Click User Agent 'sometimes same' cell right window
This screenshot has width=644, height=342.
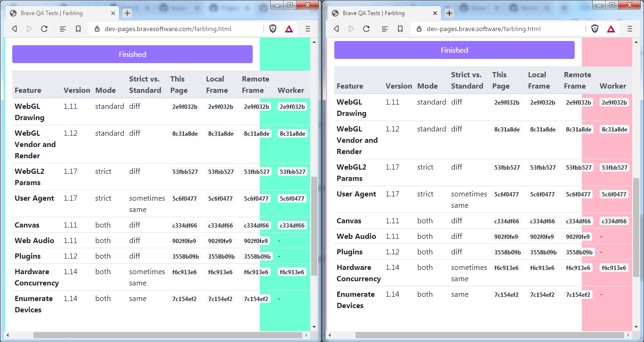click(x=469, y=200)
